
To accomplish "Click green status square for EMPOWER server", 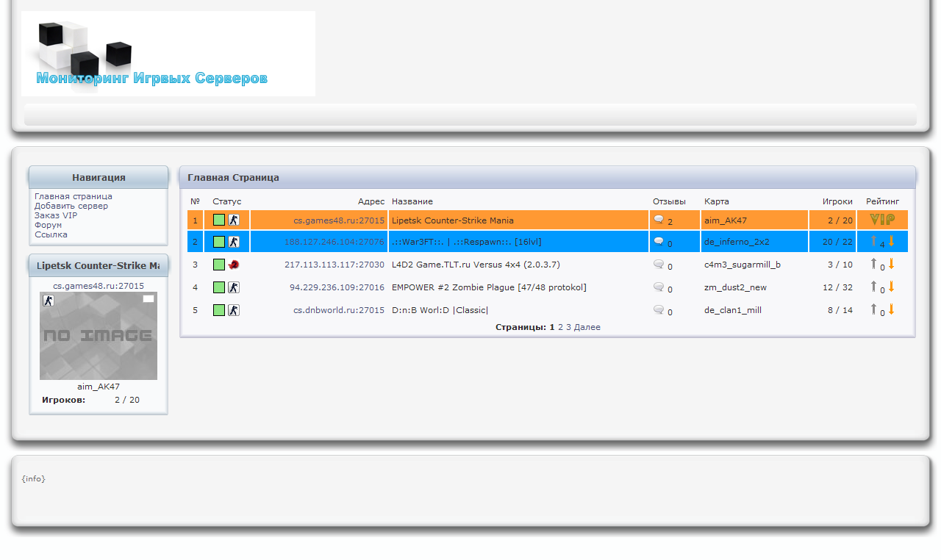I will pyautogui.click(x=219, y=287).
